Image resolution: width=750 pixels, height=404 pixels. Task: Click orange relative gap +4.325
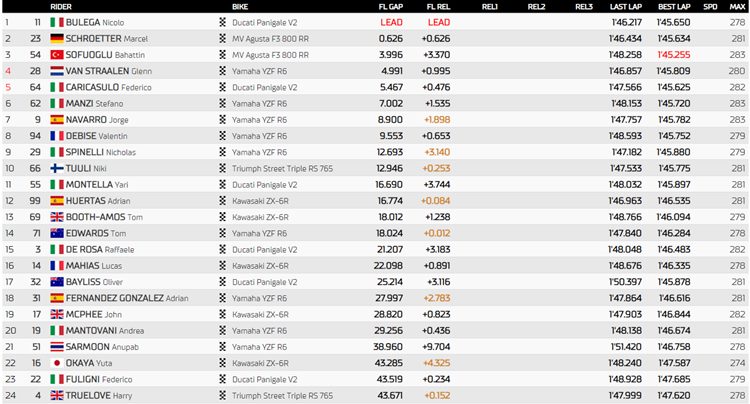click(x=437, y=363)
